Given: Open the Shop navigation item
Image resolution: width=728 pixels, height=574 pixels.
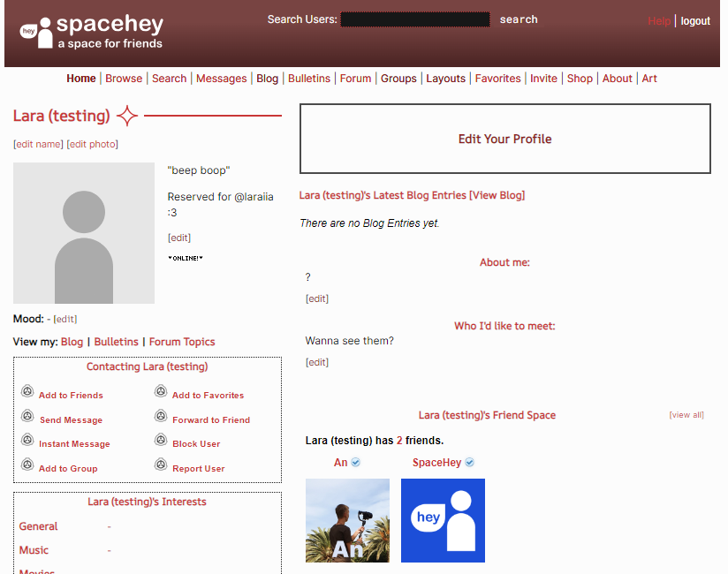Looking at the screenshot, I should (x=580, y=79).
